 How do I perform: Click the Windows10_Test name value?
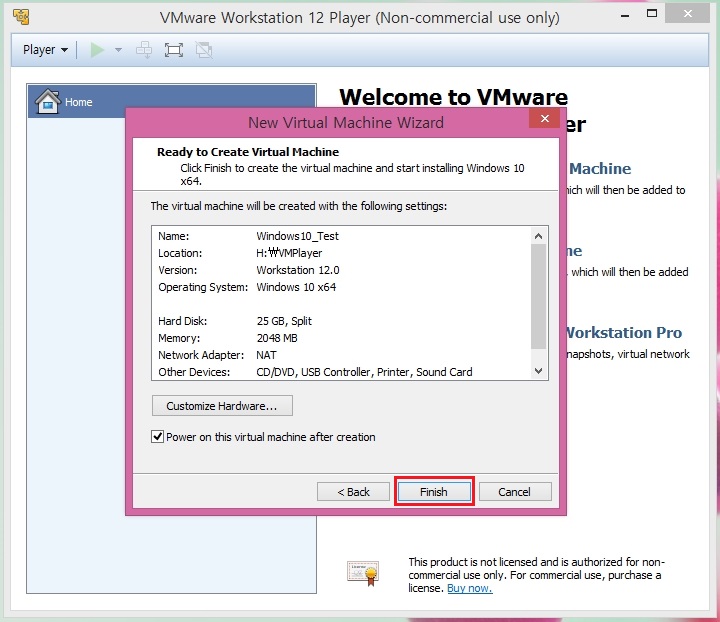(298, 236)
